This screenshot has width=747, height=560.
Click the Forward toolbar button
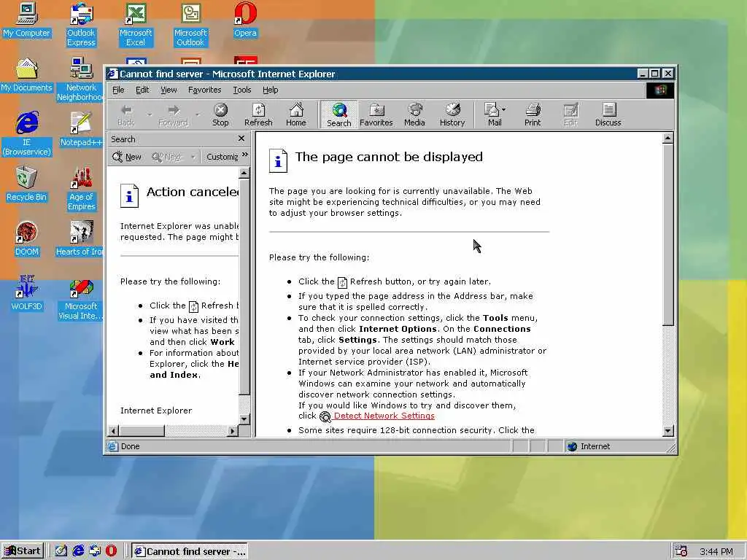(173, 115)
